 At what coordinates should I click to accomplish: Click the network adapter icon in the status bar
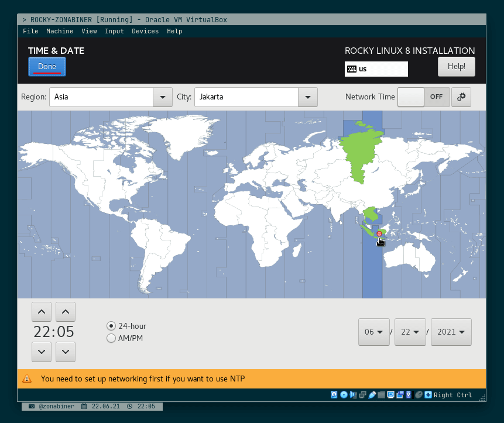pos(362,395)
